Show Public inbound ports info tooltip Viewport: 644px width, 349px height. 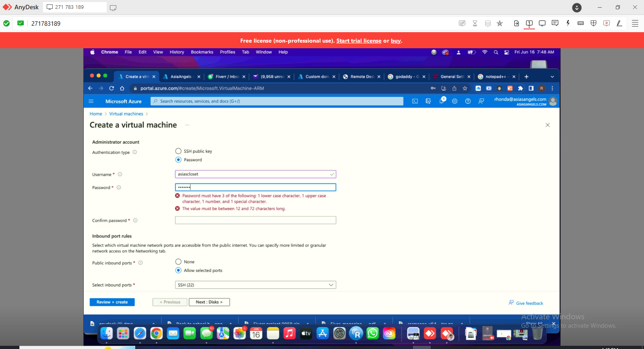pos(140,263)
